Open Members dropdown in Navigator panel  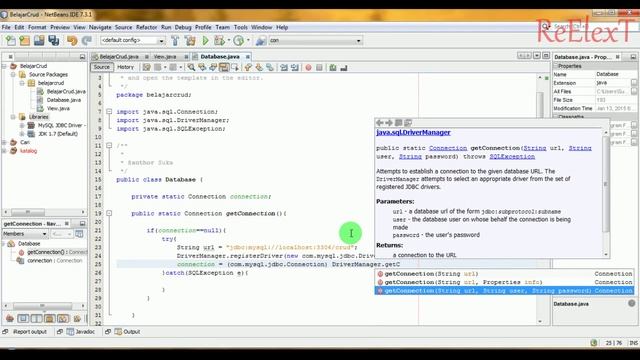tap(25, 234)
